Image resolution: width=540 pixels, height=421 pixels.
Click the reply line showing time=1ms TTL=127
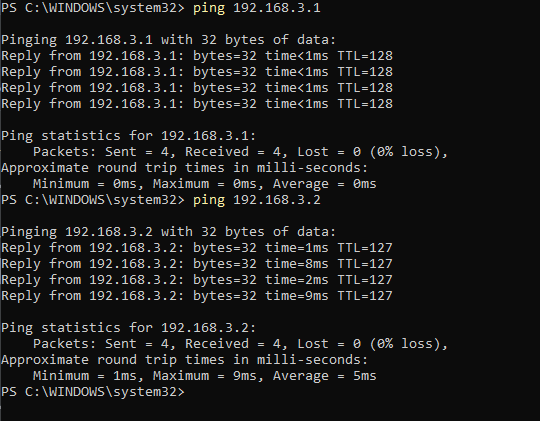click(x=197, y=248)
